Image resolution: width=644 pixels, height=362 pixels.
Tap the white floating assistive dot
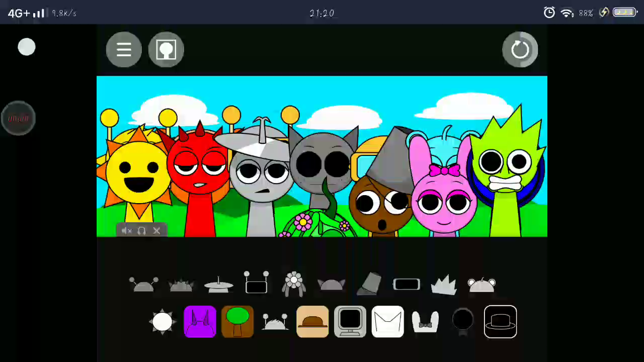coord(27,47)
